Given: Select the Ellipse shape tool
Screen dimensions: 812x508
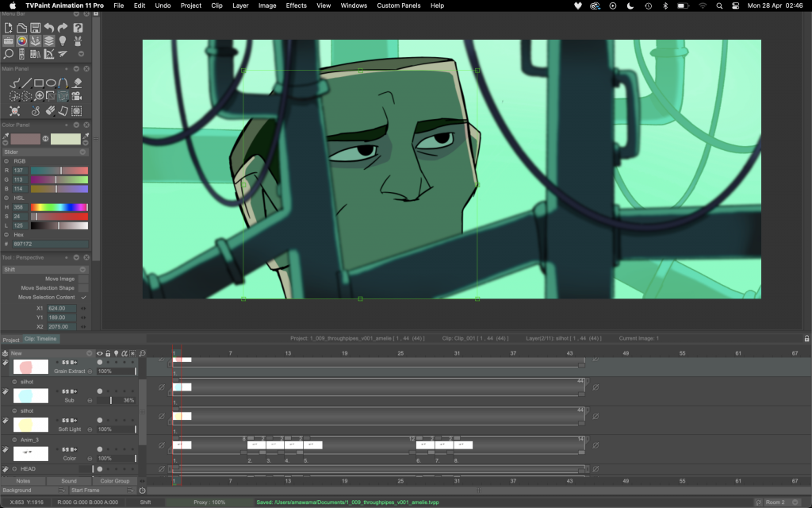Looking at the screenshot, I should pyautogui.click(x=51, y=83).
